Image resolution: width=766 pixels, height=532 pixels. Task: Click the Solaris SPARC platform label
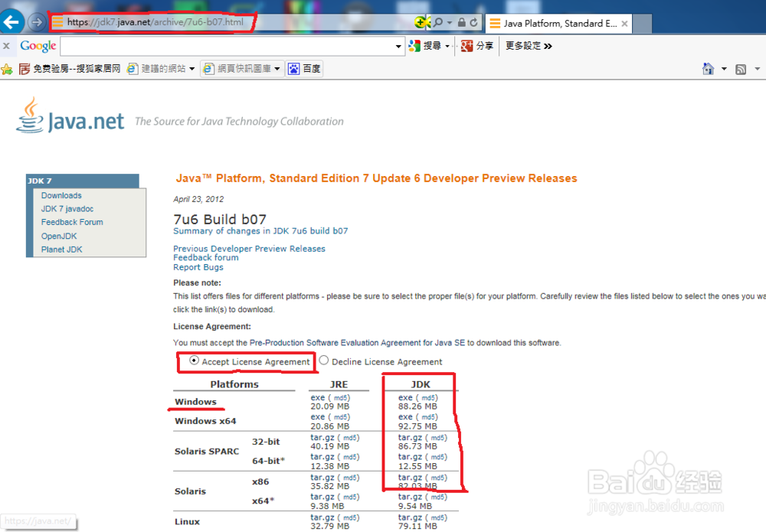[x=207, y=452]
